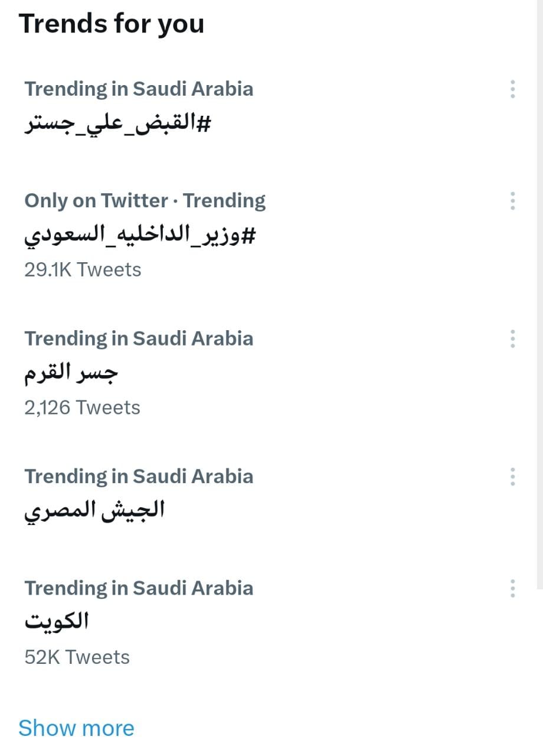543x756 pixels.
Task: Select the جسر القرم trending topic
Action: pyautogui.click(x=71, y=374)
